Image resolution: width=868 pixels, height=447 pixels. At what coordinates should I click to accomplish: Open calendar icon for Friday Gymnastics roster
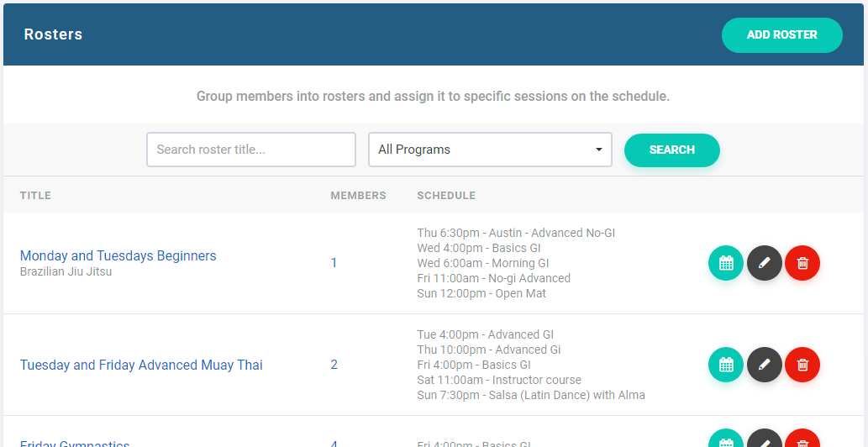point(726,440)
